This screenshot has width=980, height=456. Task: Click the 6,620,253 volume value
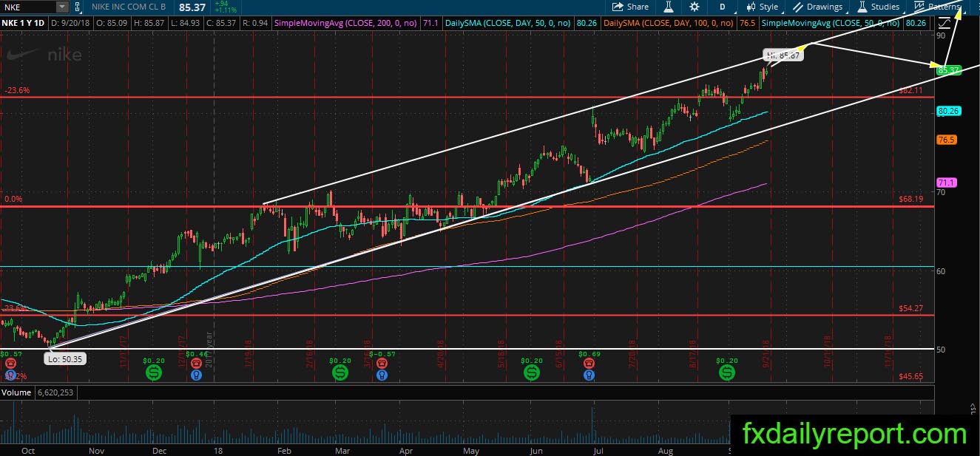[x=54, y=391]
